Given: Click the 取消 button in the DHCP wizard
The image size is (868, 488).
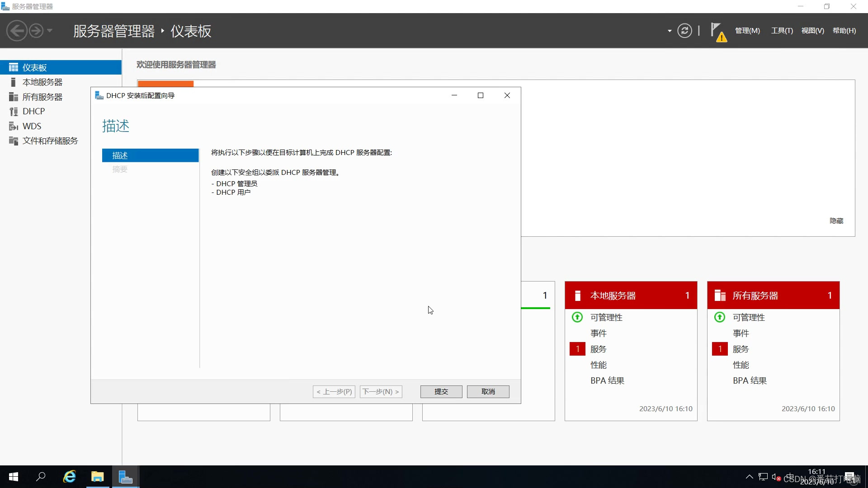Looking at the screenshot, I should click(x=488, y=392).
